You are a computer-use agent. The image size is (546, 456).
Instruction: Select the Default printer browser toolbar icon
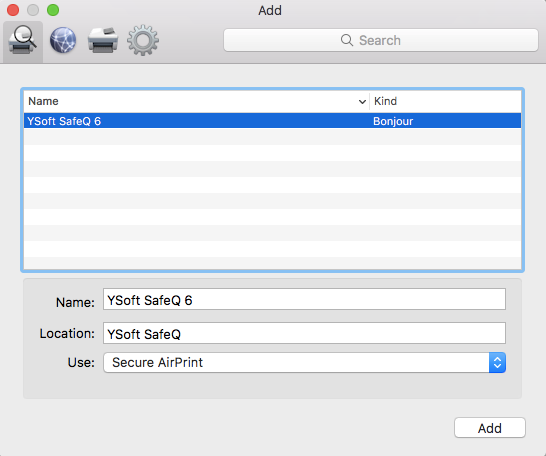23,41
